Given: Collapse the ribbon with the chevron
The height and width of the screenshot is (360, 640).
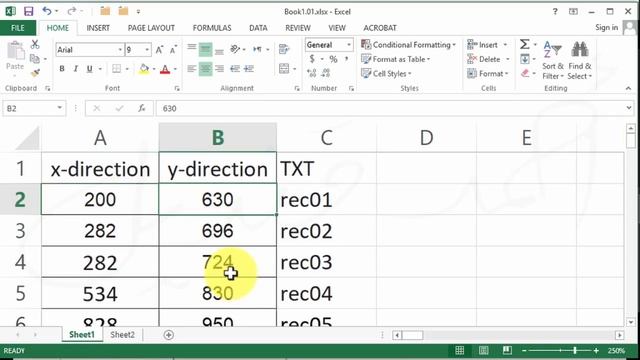Looking at the screenshot, I should [628, 88].
